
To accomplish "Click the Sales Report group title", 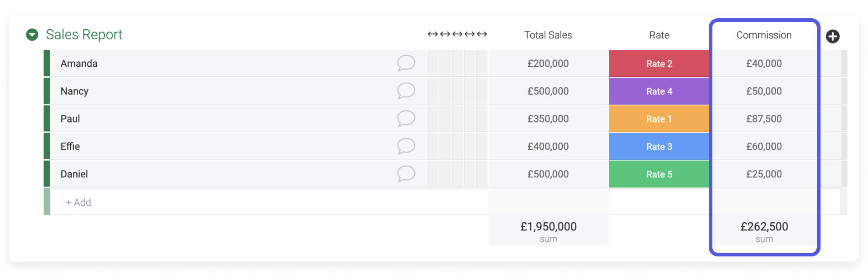I will click(x=84, y=34).
